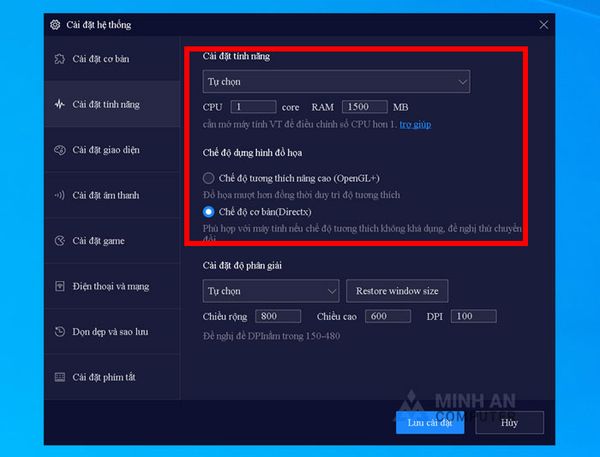600x457 pixels.
Task: Click the Cài đặt tính năng waveform icon
Action: coord(59,104)
